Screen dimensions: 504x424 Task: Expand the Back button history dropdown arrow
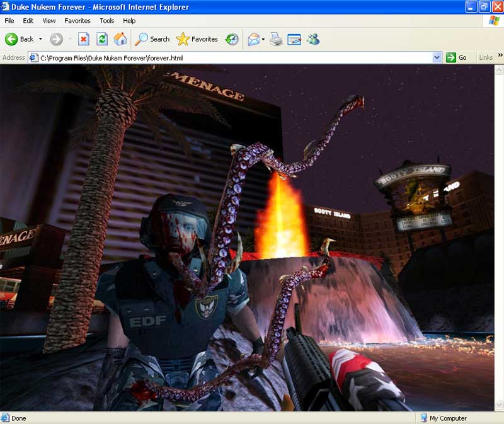tap(40, 39)
